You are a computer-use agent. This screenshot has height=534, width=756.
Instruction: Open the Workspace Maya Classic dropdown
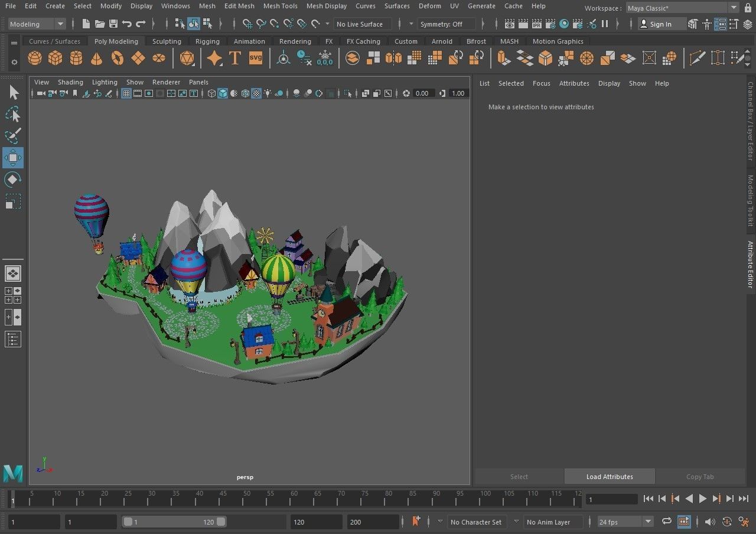point(682,8)
